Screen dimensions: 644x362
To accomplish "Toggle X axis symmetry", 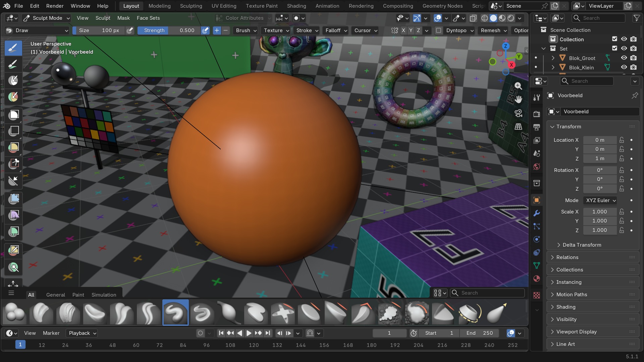I will pyautogui.click(x=403, y=31).
